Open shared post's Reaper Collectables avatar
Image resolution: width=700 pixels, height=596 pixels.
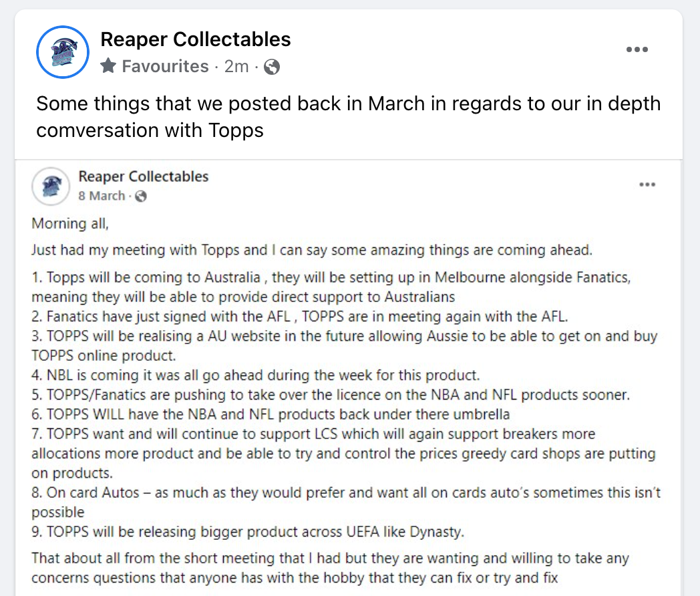click(x=51, y=186)
